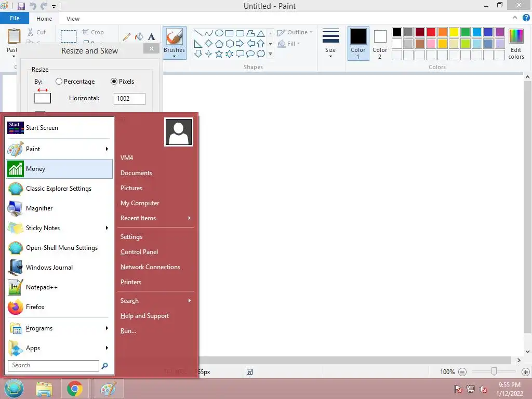Pick the Up arrow shape
Screen dimensions: 532x399
[261, 44]
